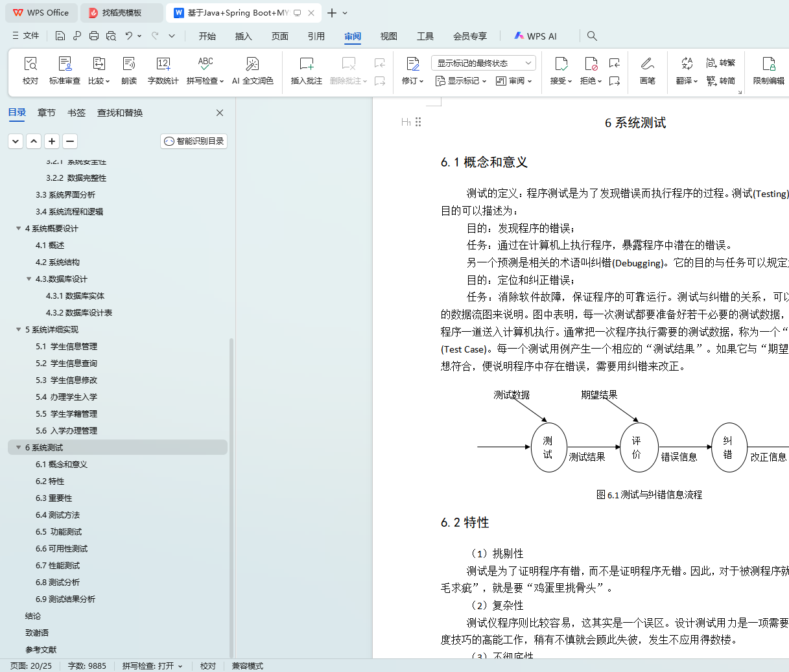Collapse the 4.3.数据库设计 tree node

29,279
